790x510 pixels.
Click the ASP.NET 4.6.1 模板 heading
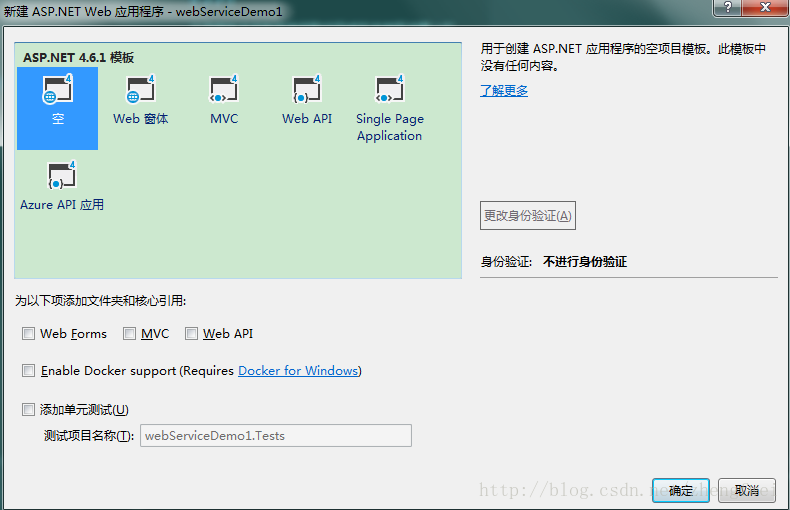coord(79,57)
